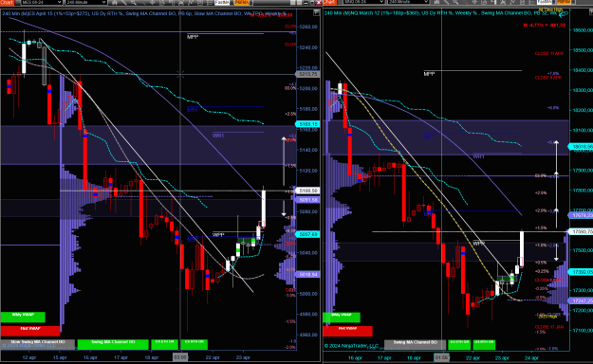Viewport: 593px width, 364px height.
Task: Click the 17392.05 price marker on NQ chart
Action: tap(582, 272)
